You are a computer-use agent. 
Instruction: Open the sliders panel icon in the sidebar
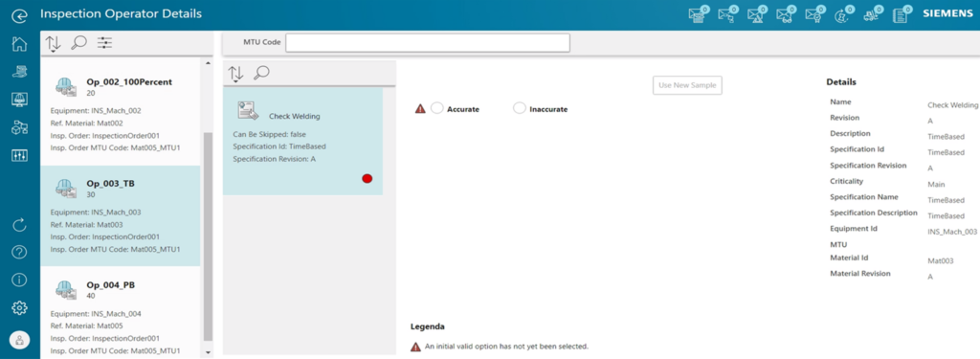click(x=19, y=155)
